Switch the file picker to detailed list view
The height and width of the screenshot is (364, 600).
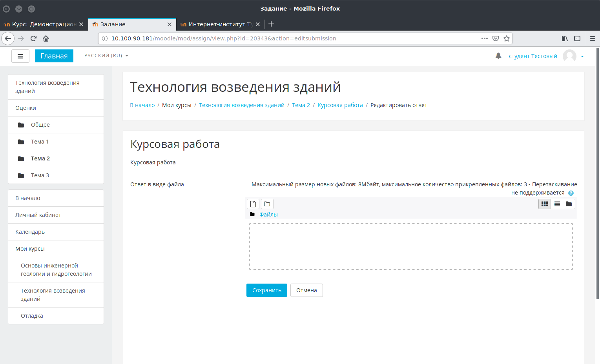[x=557, y=204]
